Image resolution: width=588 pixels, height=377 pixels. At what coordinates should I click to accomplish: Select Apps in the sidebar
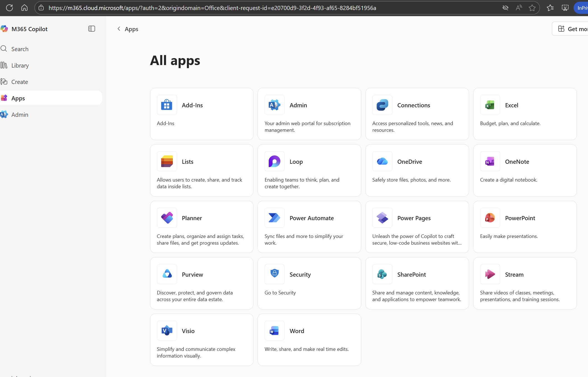51,98
